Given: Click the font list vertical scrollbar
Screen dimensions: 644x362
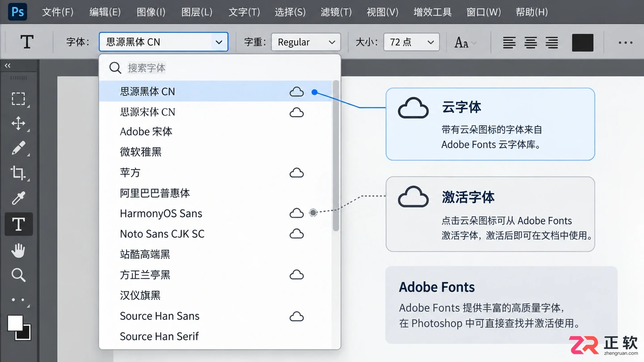Looking at the screenshot, I should point(336,156).
